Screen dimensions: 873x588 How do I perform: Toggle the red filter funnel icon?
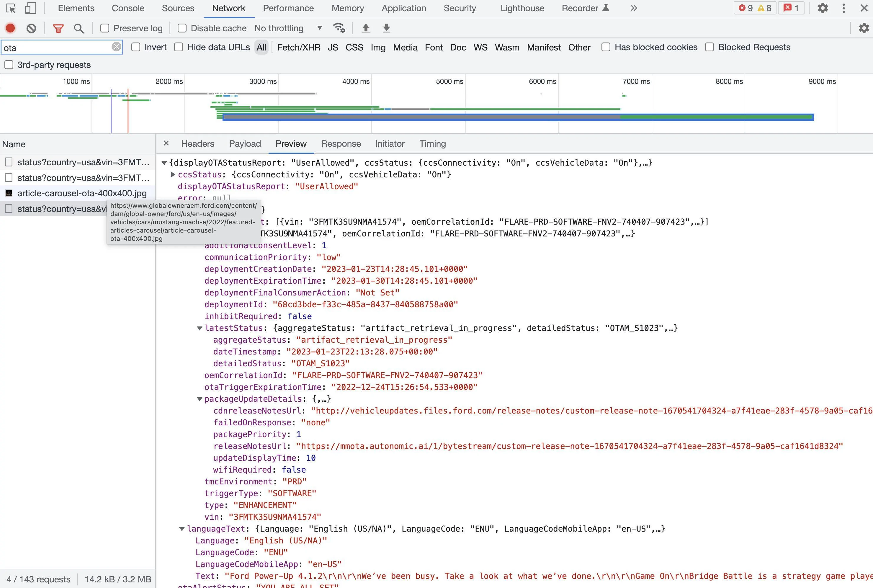pos(58,28)
